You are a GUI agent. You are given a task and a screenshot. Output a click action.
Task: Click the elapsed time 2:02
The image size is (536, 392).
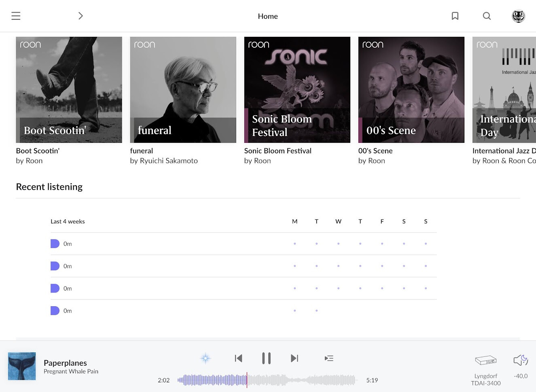click(x=164, y=380)
